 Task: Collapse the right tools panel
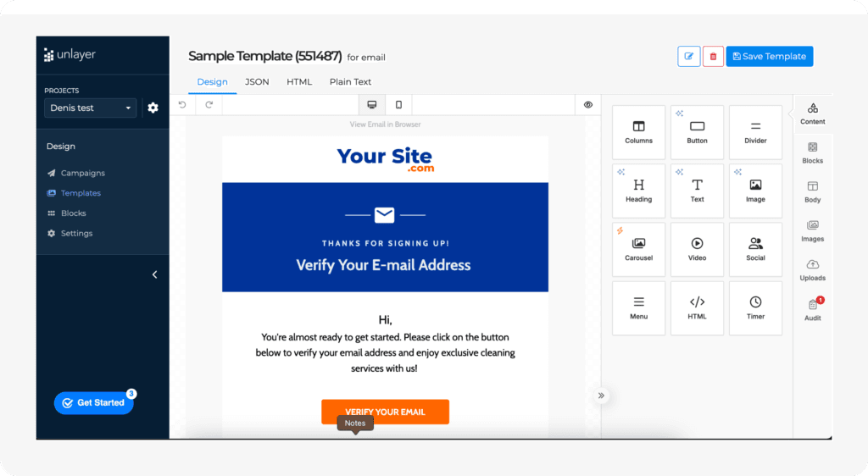tap(601, 396)
